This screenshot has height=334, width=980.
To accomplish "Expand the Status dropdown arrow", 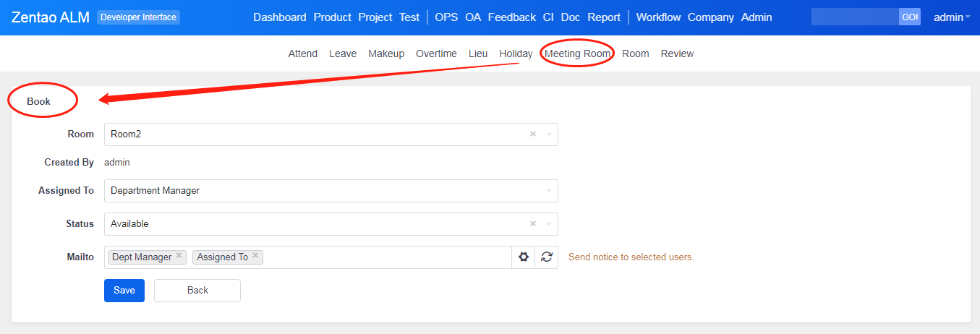I will coord(549,224).
